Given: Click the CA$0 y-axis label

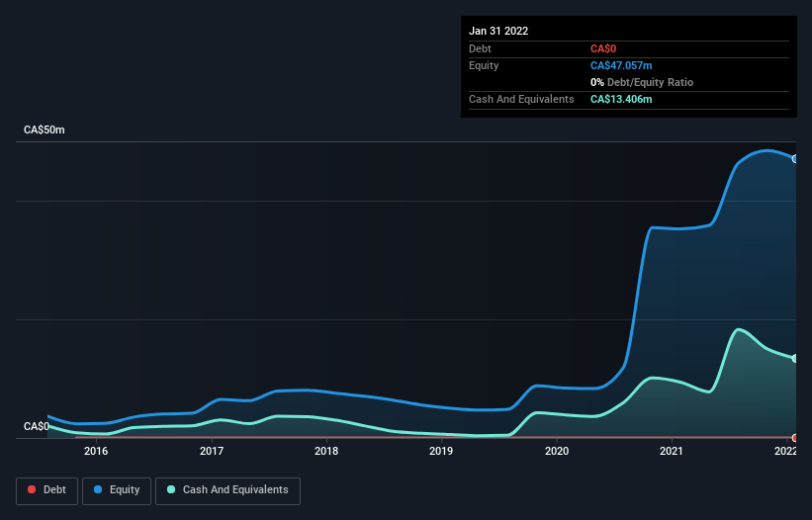Looking at the screenshot, I should point(37,426).
